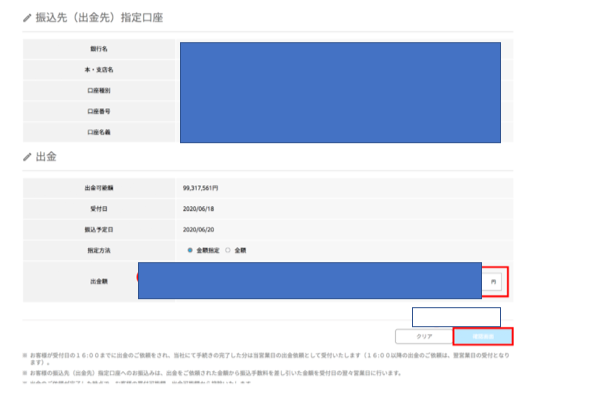Click the 銀行名 row label
The image size is (611, 398).
click(x=99, y=49)
